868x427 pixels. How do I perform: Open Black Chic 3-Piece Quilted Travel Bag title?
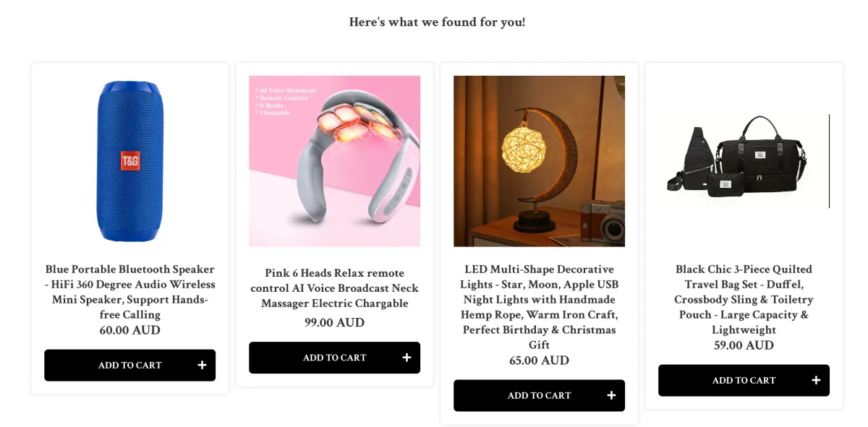point(744,299)
